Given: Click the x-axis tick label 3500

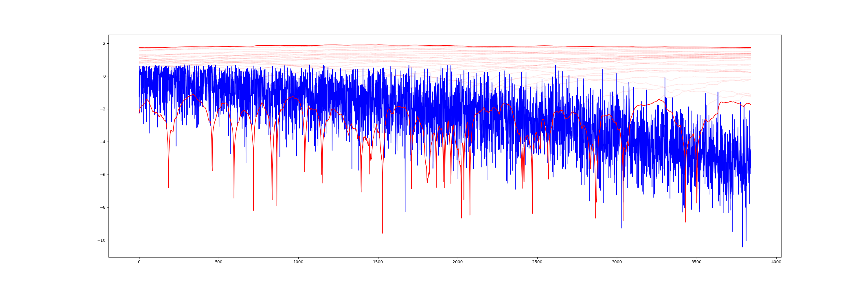Looking at the screenshot, I should coord(696,262).
